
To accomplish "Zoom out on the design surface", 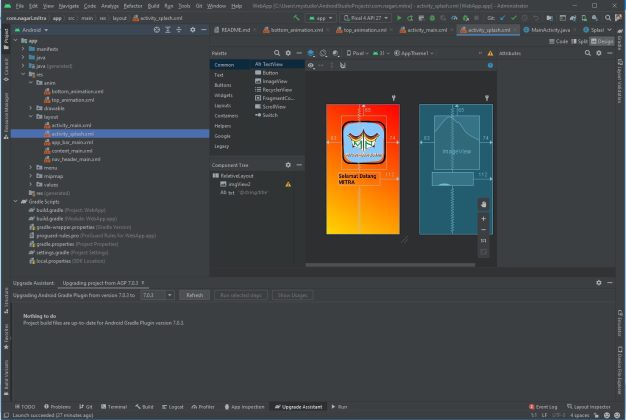I will click(484, 229).
